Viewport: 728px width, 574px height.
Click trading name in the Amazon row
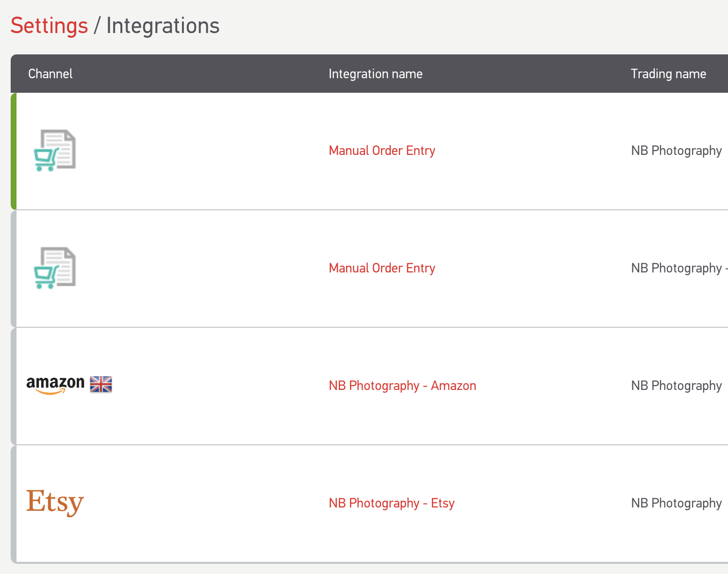click(676, 386)
